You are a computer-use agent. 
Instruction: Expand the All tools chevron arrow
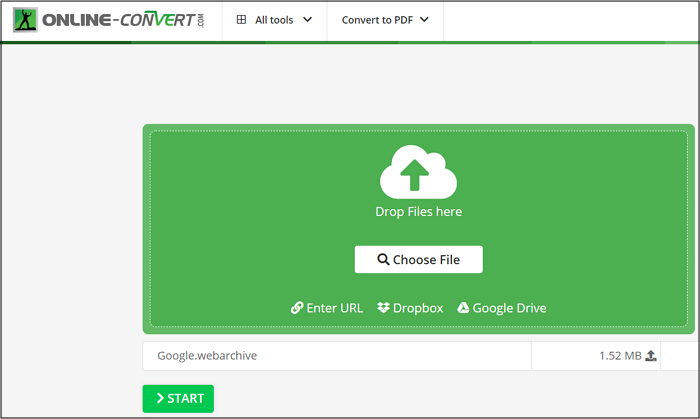[x=308, y=20]
